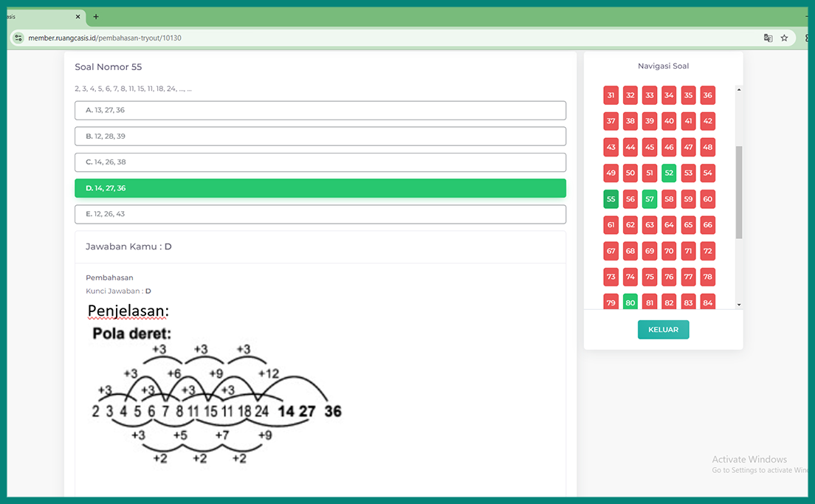The image size is (815, 504).
Task: Navigate to question number 31
Action: click(x=611, y=95)
